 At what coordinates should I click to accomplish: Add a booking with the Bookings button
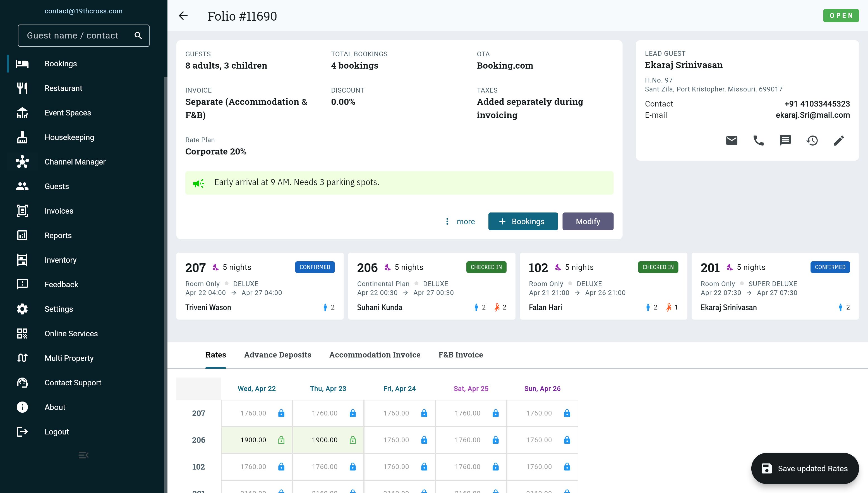click(523, 221)
